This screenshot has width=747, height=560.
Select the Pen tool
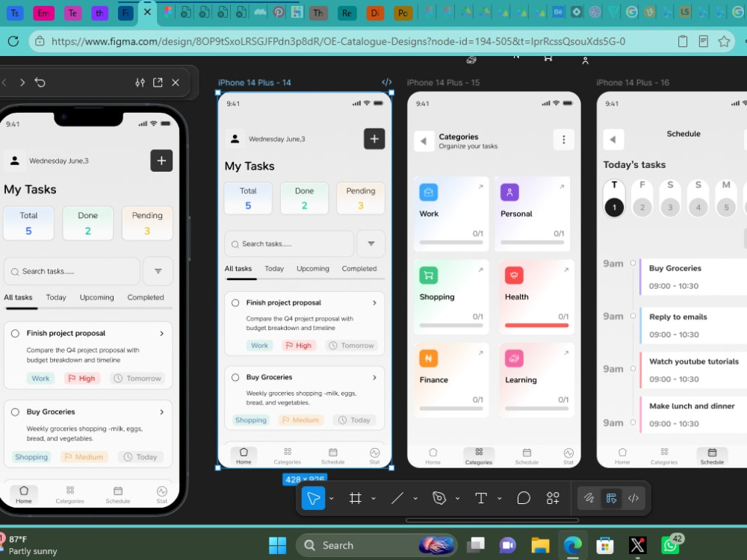tap(438, 498)
